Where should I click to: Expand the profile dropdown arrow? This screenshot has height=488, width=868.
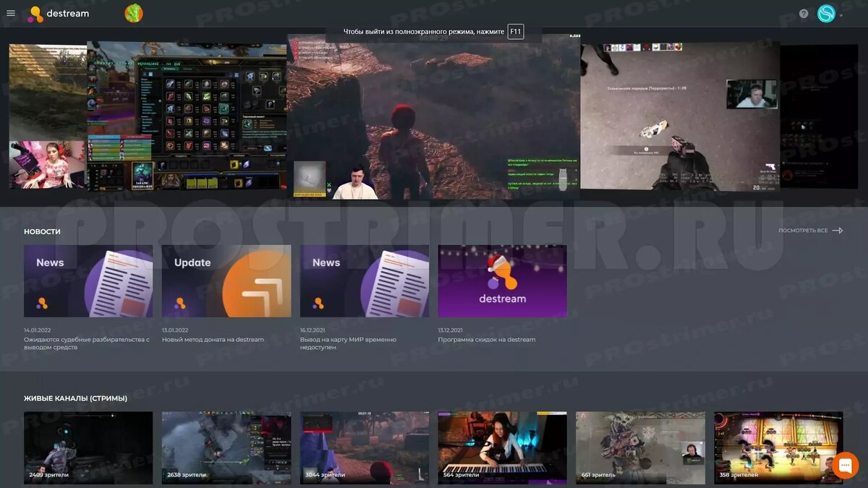click(x=841, y=15)
